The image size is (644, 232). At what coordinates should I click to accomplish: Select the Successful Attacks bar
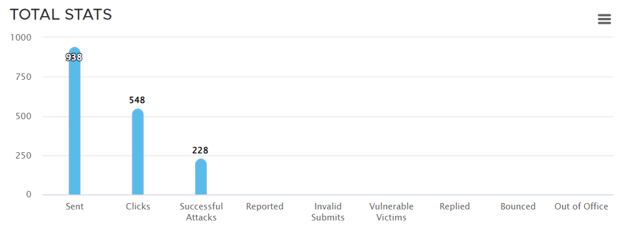click(x=201, y=178)
